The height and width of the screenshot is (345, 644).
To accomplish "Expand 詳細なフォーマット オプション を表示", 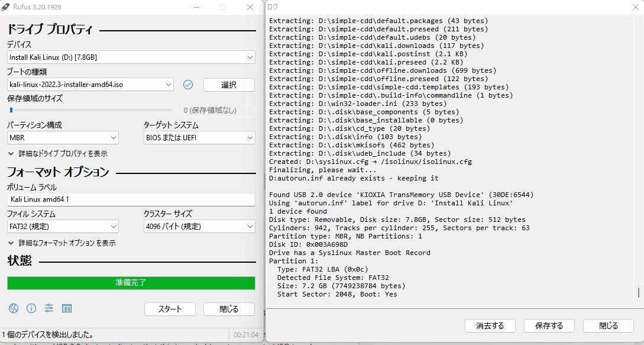I will [62, 243].
